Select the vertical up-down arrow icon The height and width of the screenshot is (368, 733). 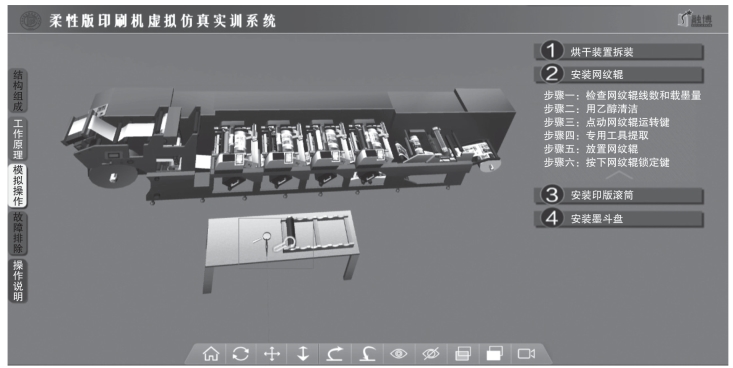click(303, 354)
